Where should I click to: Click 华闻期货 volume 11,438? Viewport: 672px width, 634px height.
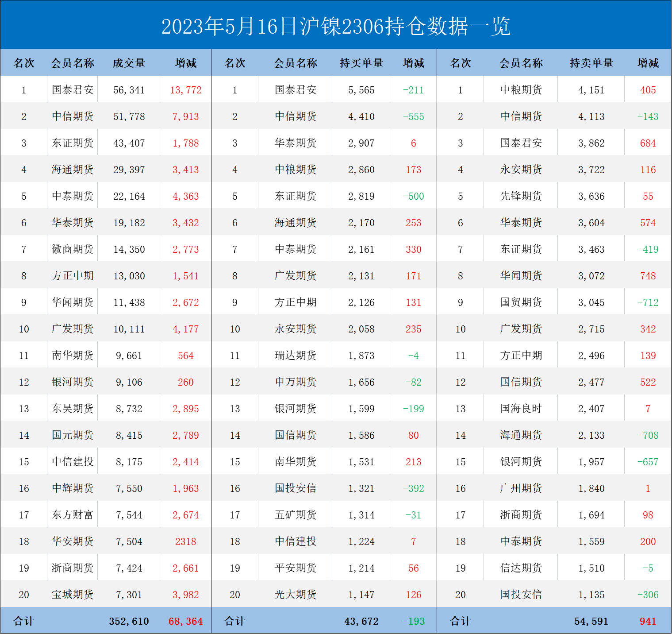129,302
